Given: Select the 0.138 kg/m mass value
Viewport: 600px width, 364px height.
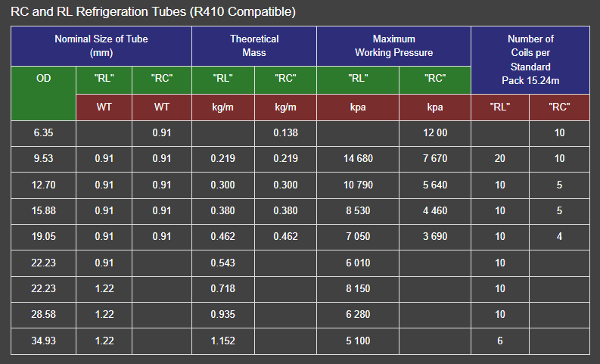Looking at the screenshot, I should point(285,132).
